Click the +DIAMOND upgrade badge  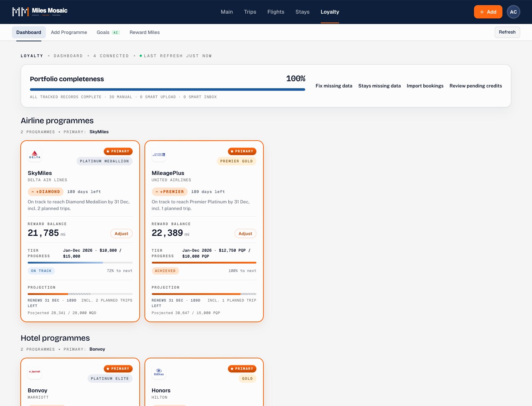tap(45, 192)
